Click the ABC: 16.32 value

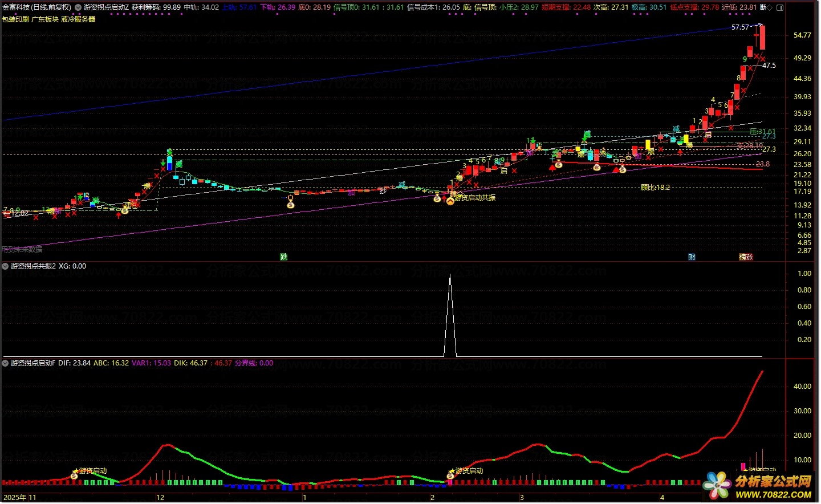pyautogui.click(x=111, y=363)
